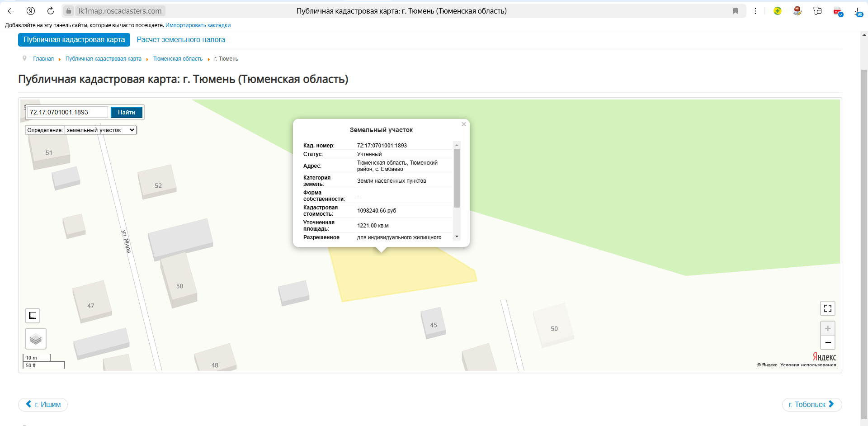The height and width of the screenshot is (426, 868).
Task: Open the map layers selector
Action: coord(36,339)
